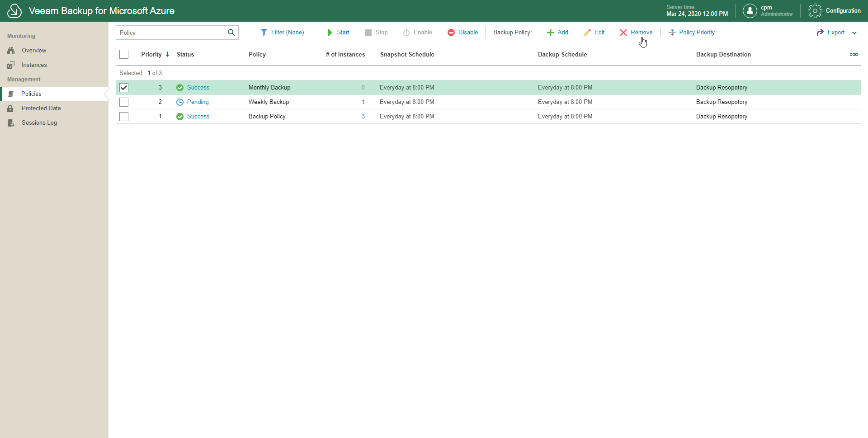
Task: Click the user account avatar icon
Action: [750, 11]
